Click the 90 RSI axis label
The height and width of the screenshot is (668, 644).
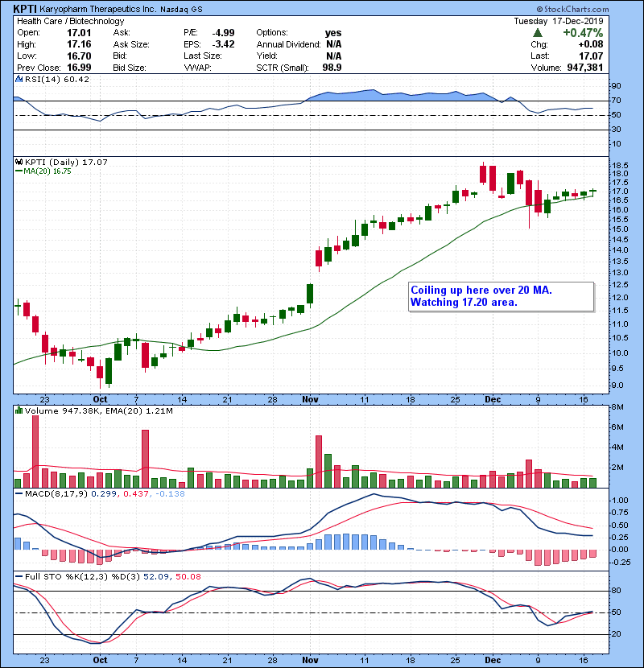pyautogui.click(x=617, y=86)
